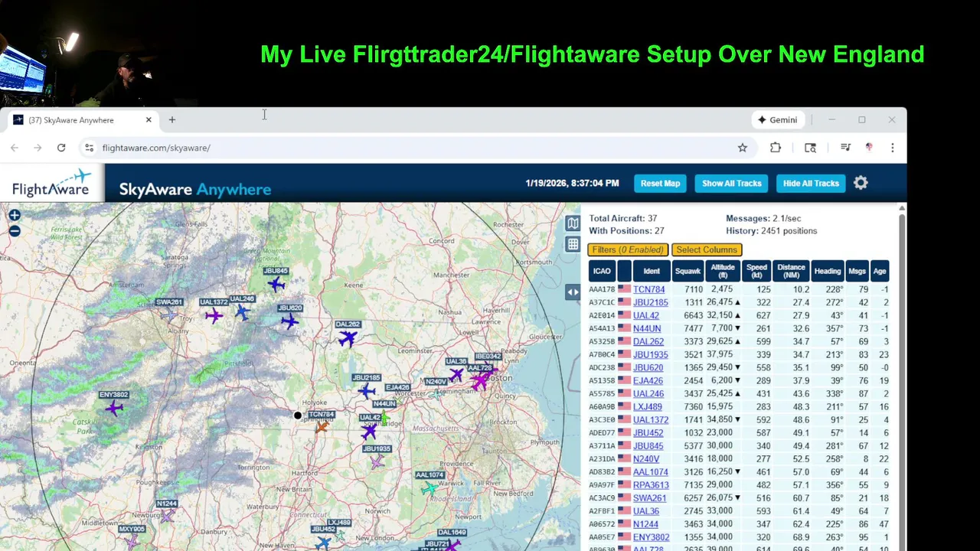This screenshot has width=980, height=551.
Task: Open TCN784 flight link
Action: (x=648, y=289)
